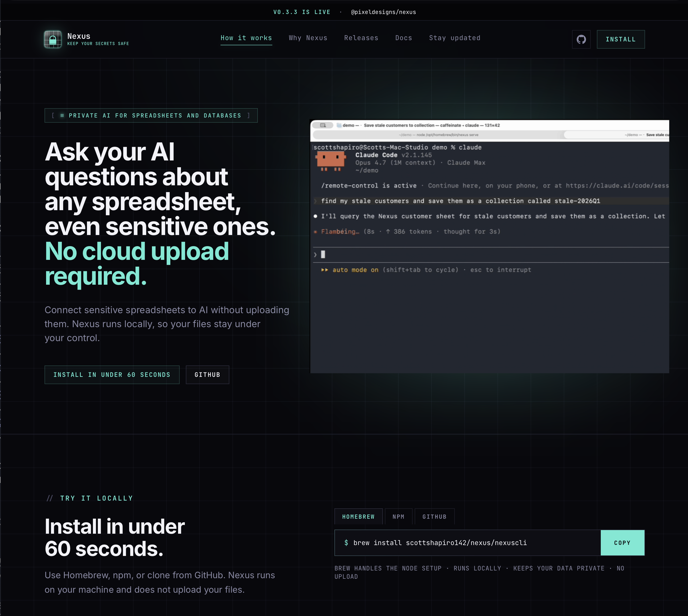Go to Why Nexus section

[x=308, y=38]
